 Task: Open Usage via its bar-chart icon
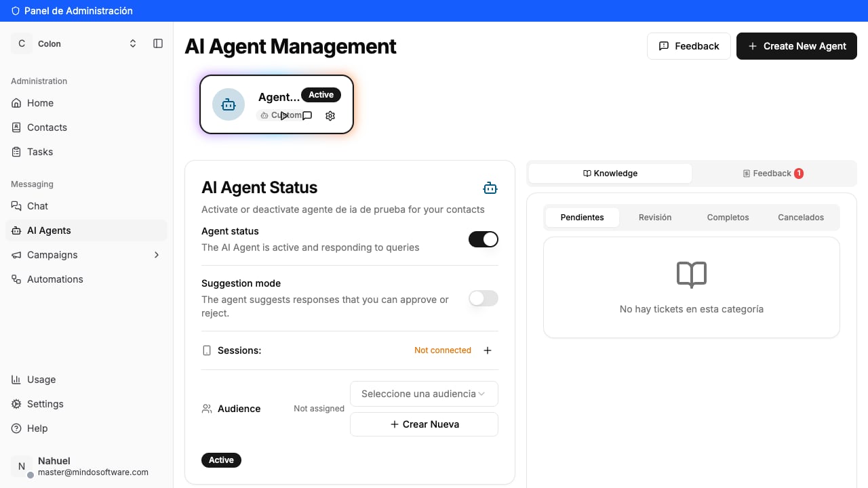pos(16,380)
